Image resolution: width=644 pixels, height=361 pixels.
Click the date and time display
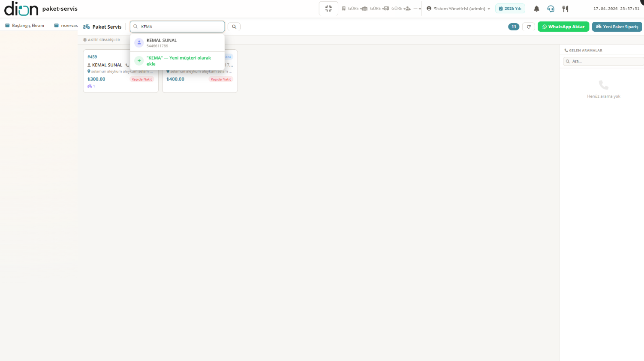(x=616, y=9)
